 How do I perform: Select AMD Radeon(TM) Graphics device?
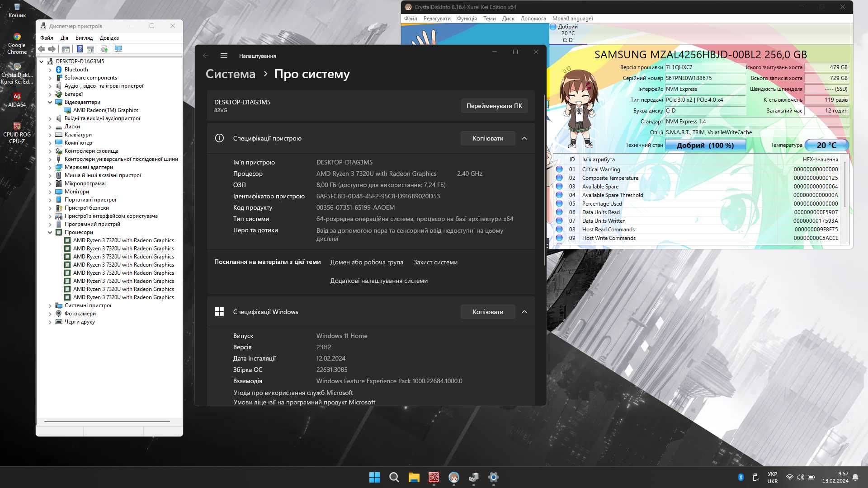tap(105, 110)
